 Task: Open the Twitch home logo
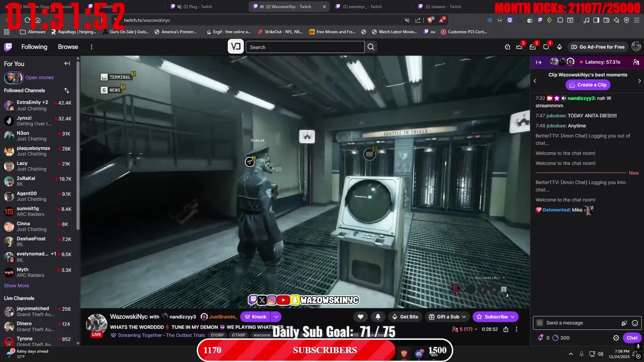click(8, 47)
